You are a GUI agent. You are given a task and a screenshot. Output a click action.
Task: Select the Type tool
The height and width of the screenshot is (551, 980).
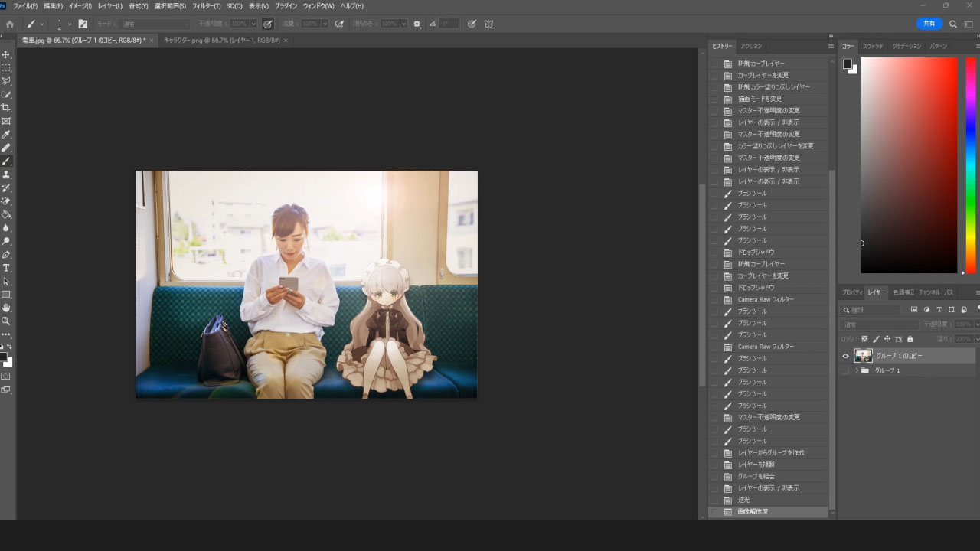(x=6, y=268)
